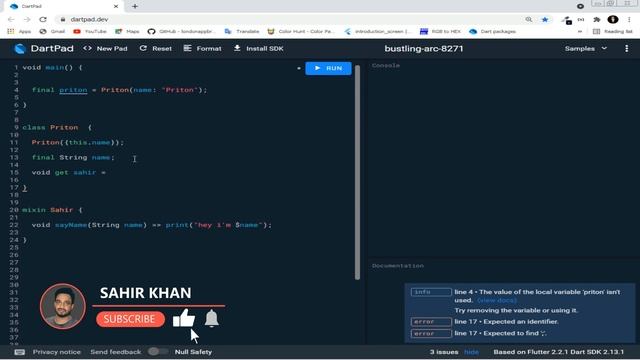Open the Dart packages bookmark
This screenshot has height=360, width=640.
click(x=493, y=31)
